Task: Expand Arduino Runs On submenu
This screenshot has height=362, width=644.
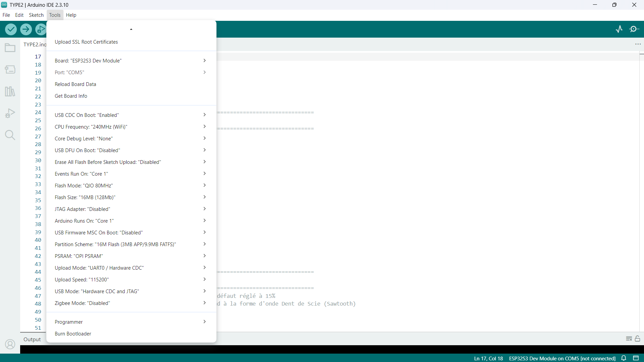Action: coord(131,221)
